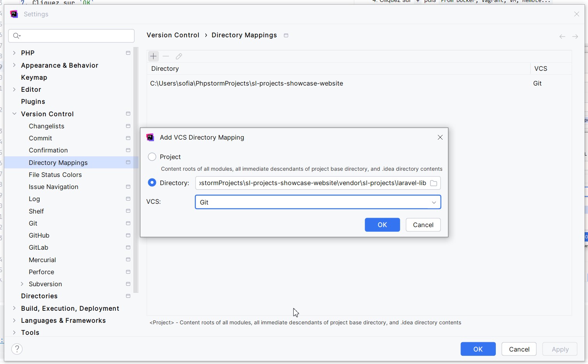Expand the Subversion node
The height and width of the screenshot is (364, 588).
tap(22, 284)
